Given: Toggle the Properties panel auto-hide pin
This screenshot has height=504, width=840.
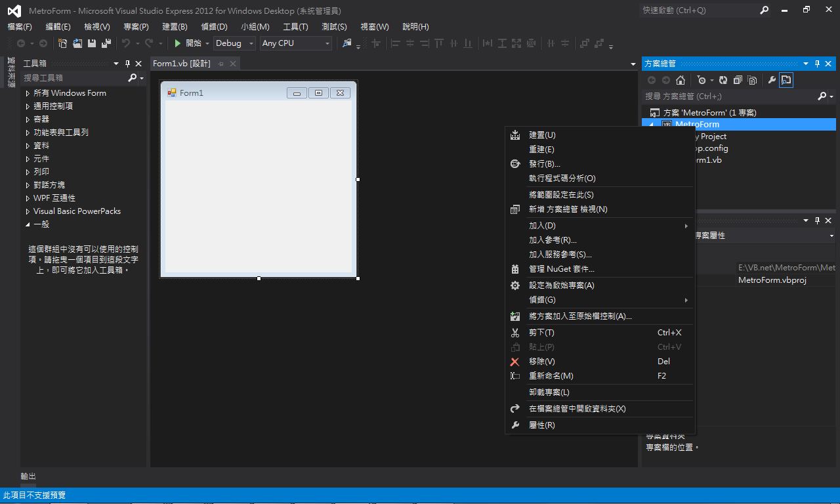Looking at the screenshot, I should pos(818,220).
